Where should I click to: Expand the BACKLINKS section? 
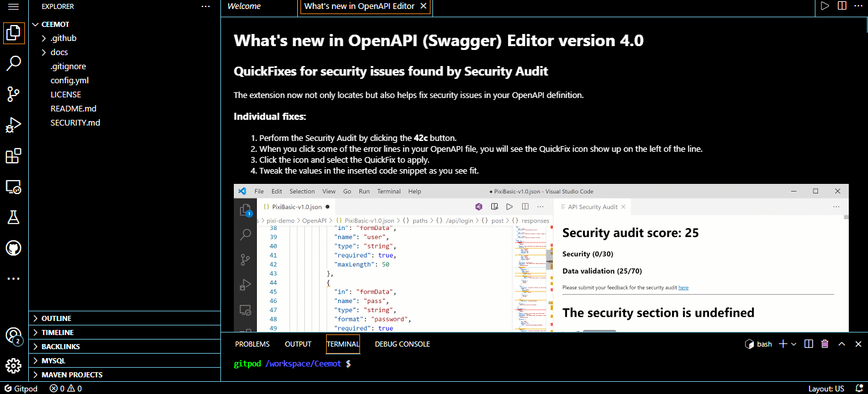pyautogui.click(x=125, y=347)
